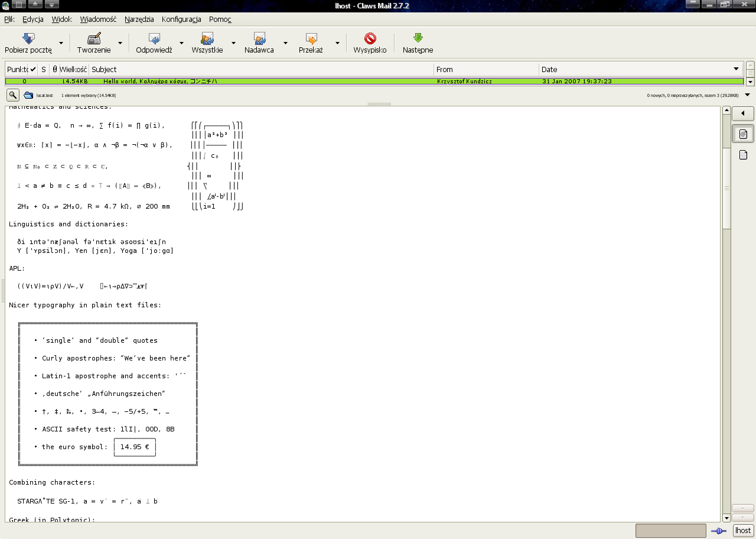This screenshot has height=539, width=756.
Task: Click the '14.95 €' euro text box
Action: tap(135, 447)
